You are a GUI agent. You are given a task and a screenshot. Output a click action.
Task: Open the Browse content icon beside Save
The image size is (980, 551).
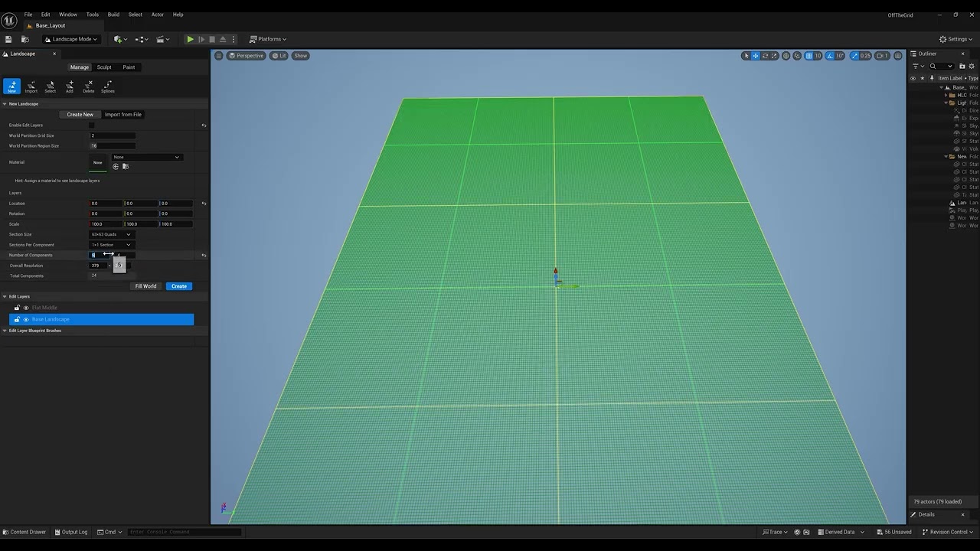(24, 39)
